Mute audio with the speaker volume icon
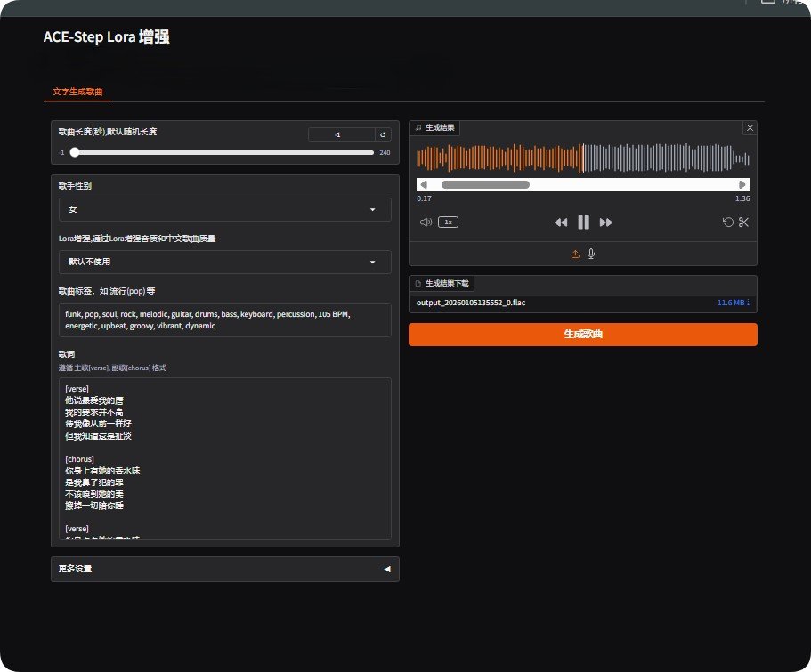811x672 pixels. tap(426, 223)
